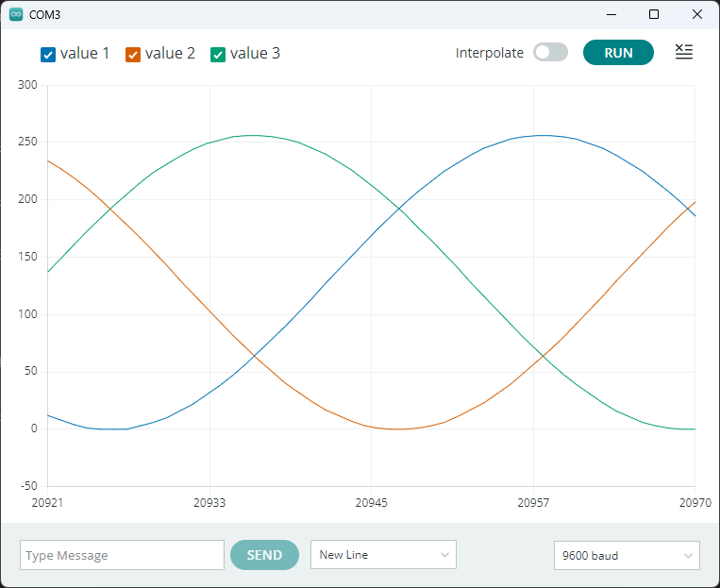Click the Interpolate text label

pyautogui.click(x=489, y=53)
